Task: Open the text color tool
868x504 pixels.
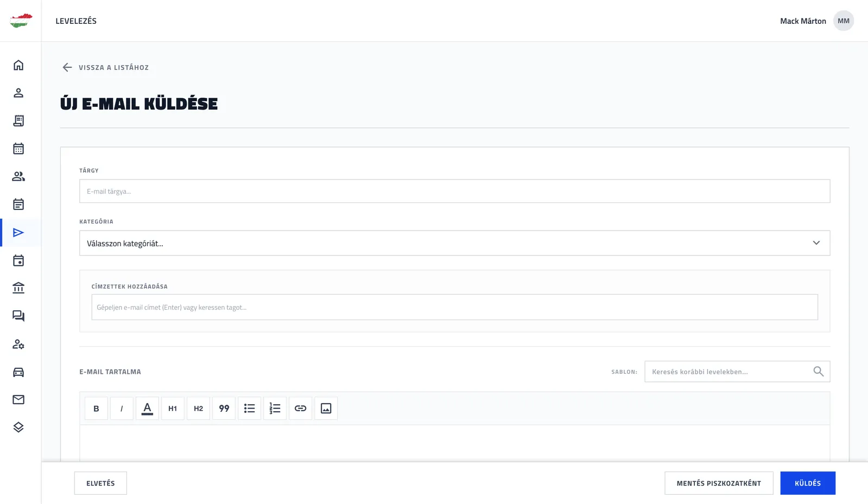Action: tap(147, 409)
